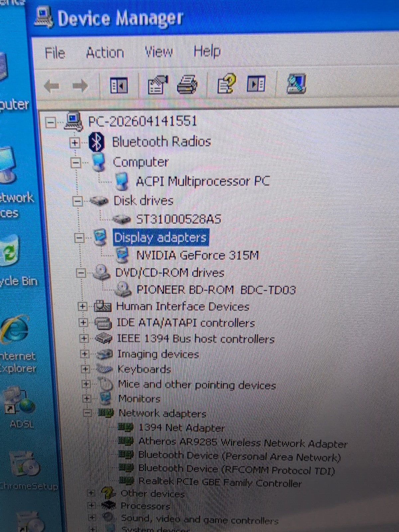
Task: Click the Bluetooth Radios icon
Action: (96, 142)
